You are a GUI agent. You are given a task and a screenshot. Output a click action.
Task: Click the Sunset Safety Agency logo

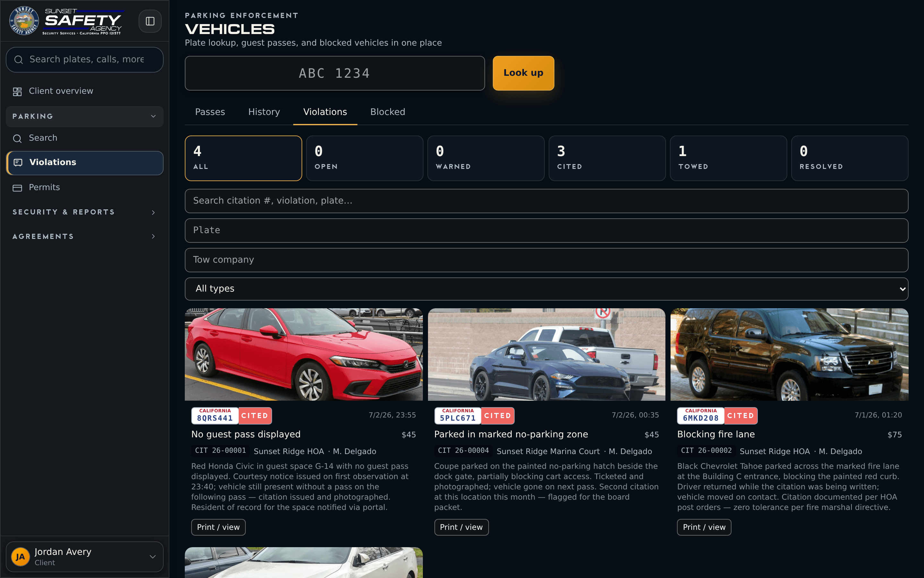66,21
